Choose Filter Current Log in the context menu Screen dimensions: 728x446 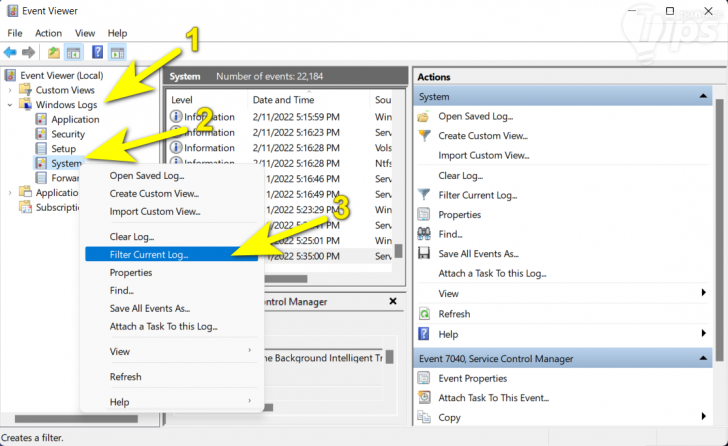tap(172, 254)
